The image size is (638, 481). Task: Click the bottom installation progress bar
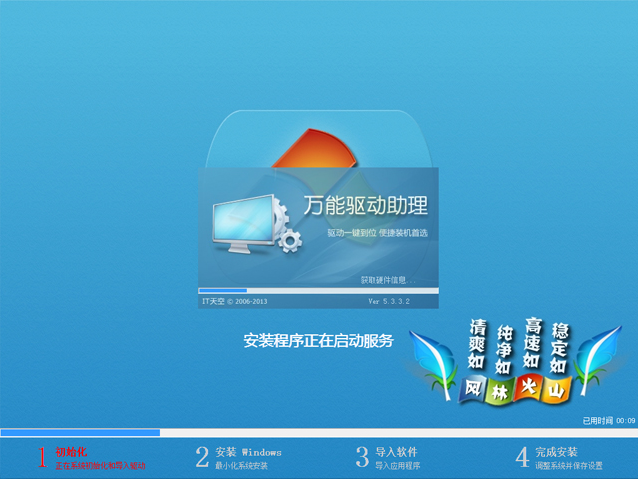click(319, 433)
